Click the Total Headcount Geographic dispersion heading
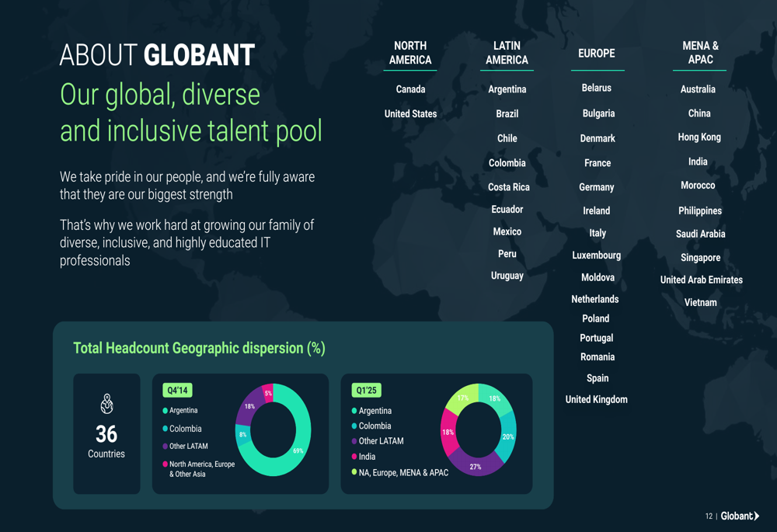This screenshot has height=532, width=777. pos(199,348)
